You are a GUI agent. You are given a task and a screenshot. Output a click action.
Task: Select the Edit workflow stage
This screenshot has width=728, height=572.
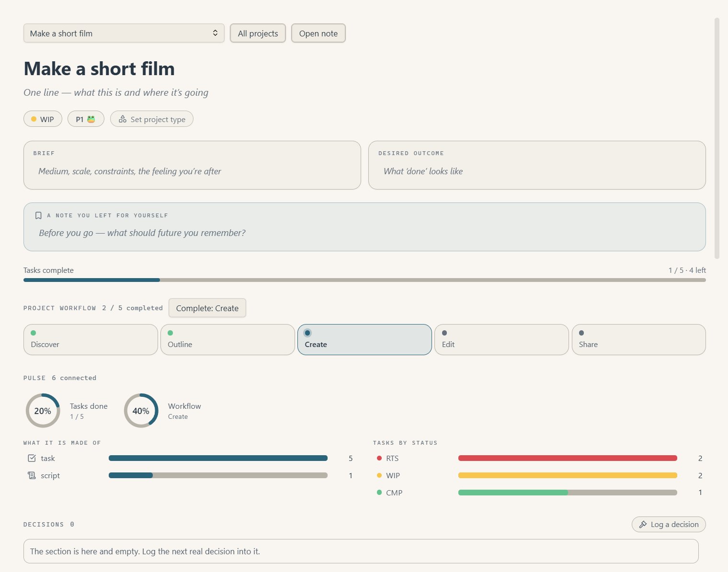pos(501,340)
